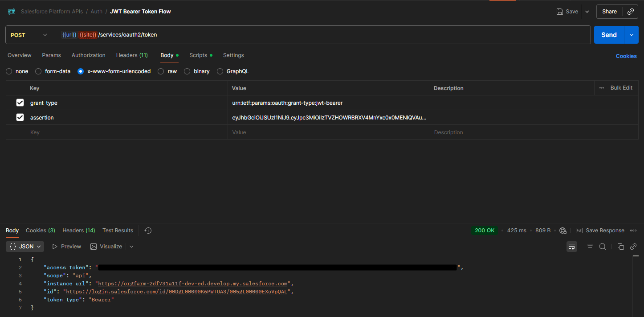Select the none body type

[9, 71]
